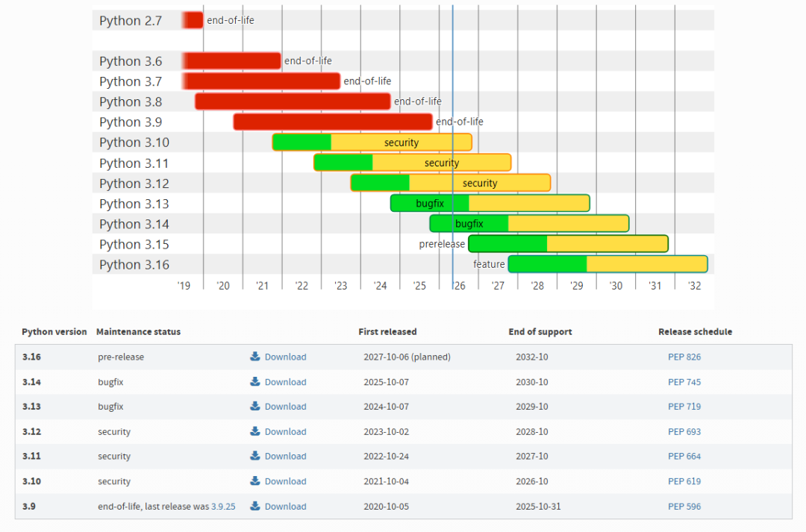806x532 pixels.
Task: Click the '26 year label on the axis
Action: 459,286
